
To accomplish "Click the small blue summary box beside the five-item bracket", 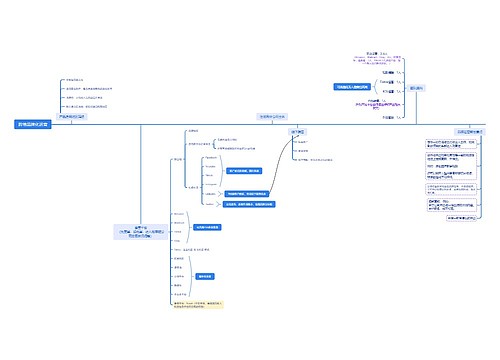I will tap(205, 276).
